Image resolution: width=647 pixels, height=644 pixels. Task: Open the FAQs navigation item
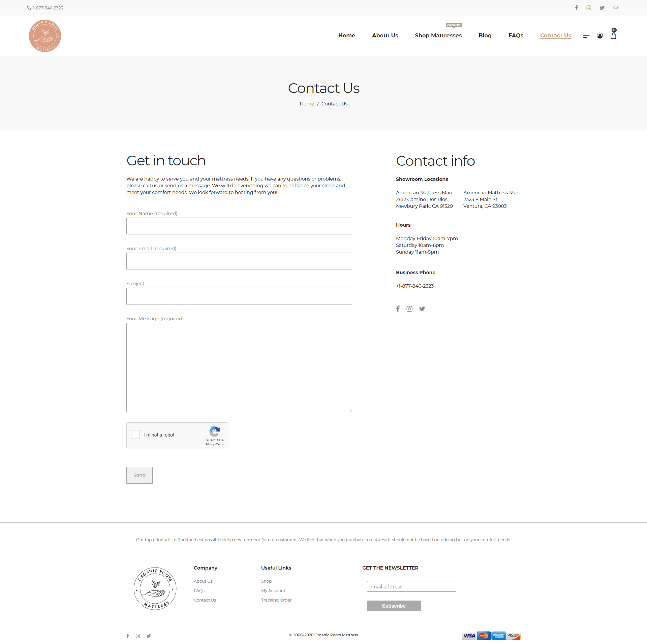tap(516, 36)
